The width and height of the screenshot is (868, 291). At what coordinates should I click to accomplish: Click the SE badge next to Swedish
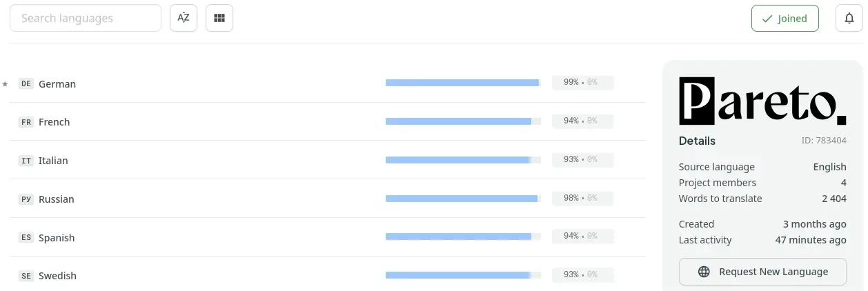point(26,276)
